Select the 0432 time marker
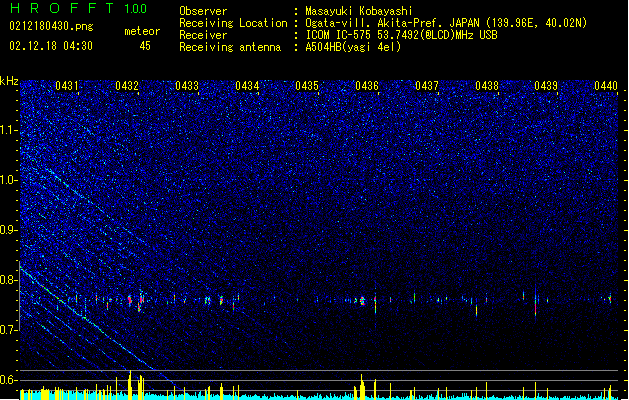This screenshot has width=629, height=400. 127,85
